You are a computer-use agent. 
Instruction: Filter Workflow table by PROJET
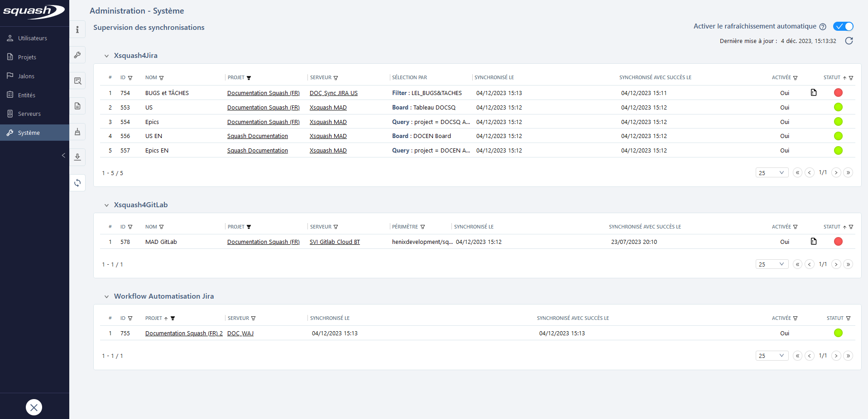click(x=173, y=318)
